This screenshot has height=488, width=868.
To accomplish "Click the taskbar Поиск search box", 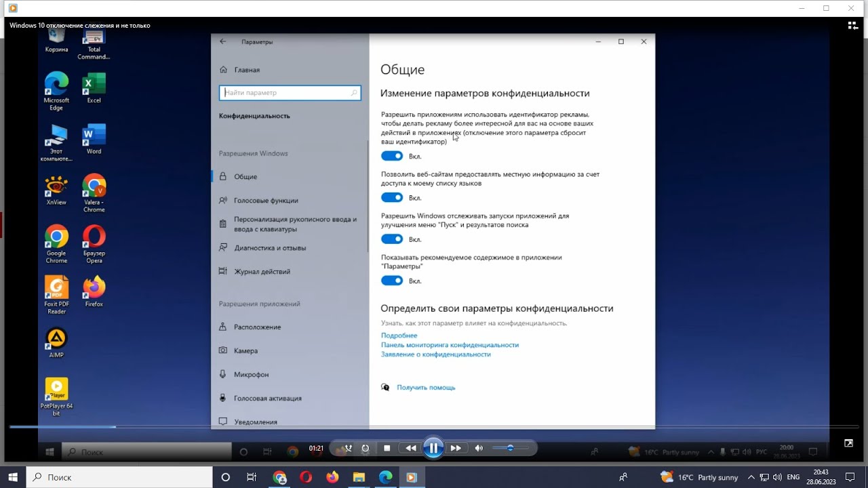I will coord(119,477).
